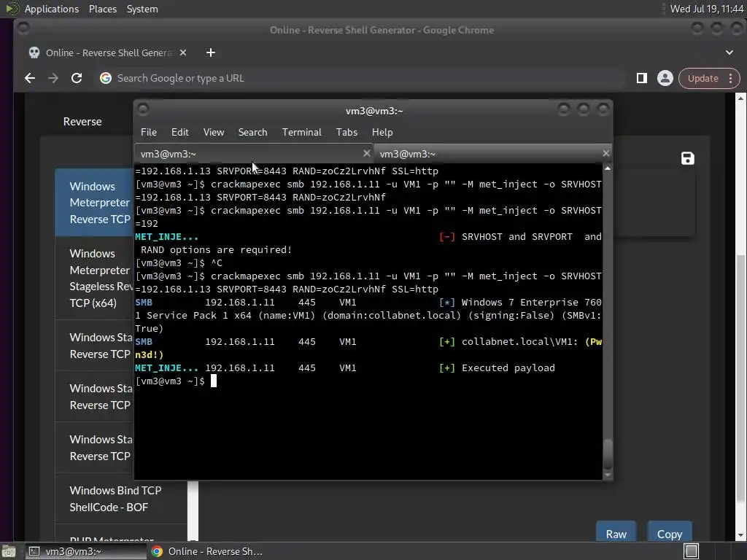Screen dimensions: 747x560
Task: Click the save floppy disk icon
Action: point(687,158)
